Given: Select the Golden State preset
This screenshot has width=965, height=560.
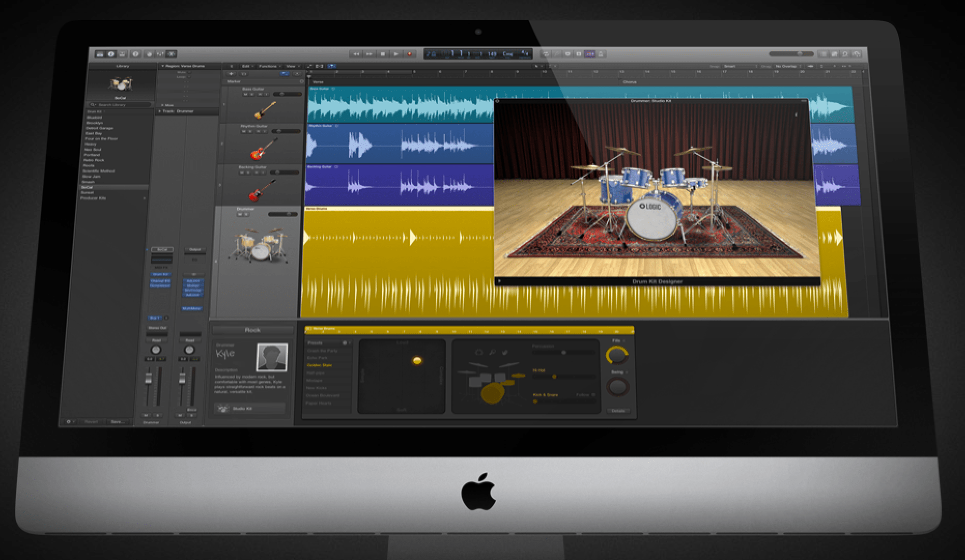Looking at the screenshot, I should click(320, 365).
